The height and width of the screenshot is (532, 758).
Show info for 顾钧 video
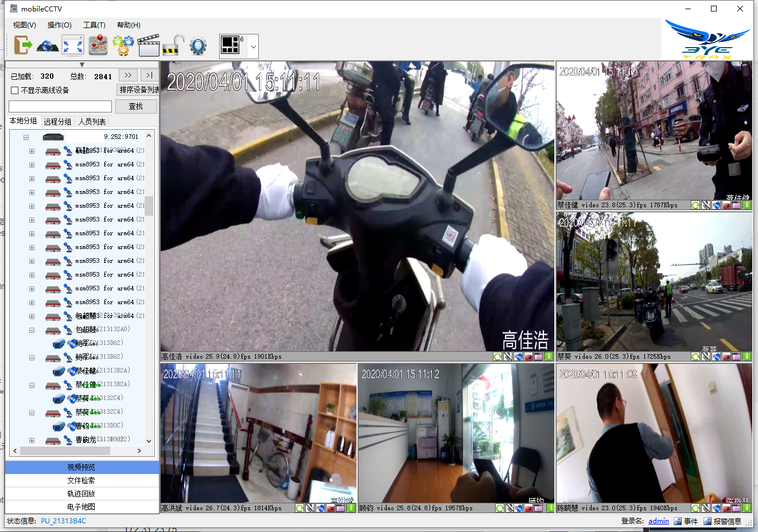550,508
